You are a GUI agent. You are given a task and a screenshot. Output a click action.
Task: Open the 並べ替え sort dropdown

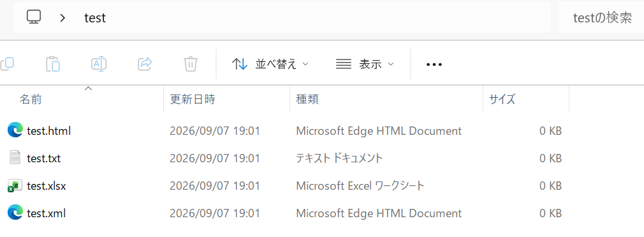click(x=270, y=64)
